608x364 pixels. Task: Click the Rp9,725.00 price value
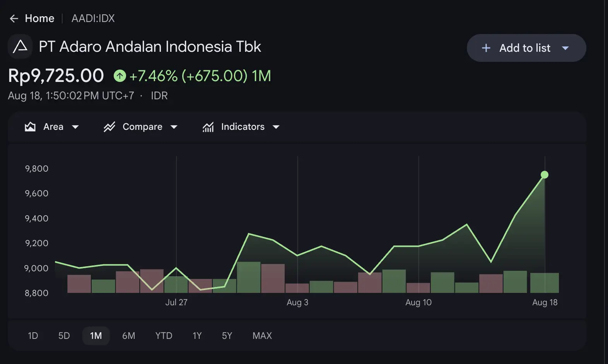(56, 75)
